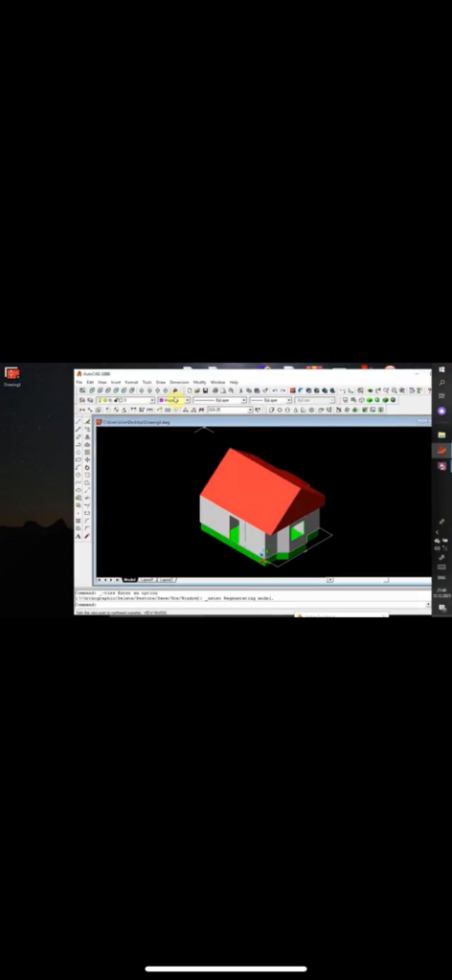The width and height of the screenshot is (452, 980).
Task: Open the color control Magenta dropdown
Action: click(173, 400)
